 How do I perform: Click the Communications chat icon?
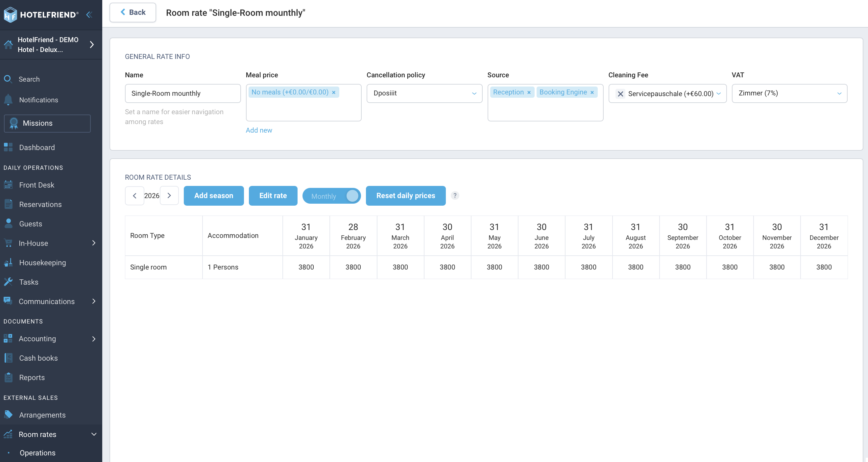click(x=8, y=301)
